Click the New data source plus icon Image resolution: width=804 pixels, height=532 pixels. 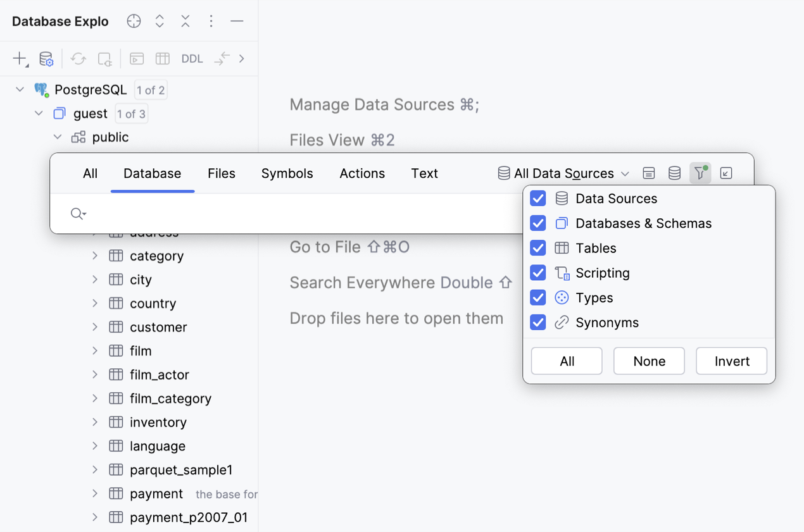tap(20, 59)
